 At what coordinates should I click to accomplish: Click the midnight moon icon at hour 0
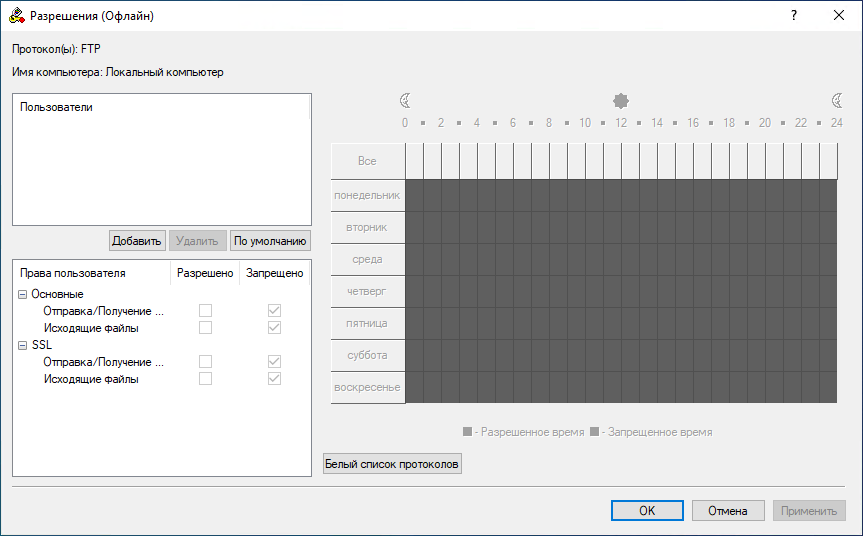[405, 101]
